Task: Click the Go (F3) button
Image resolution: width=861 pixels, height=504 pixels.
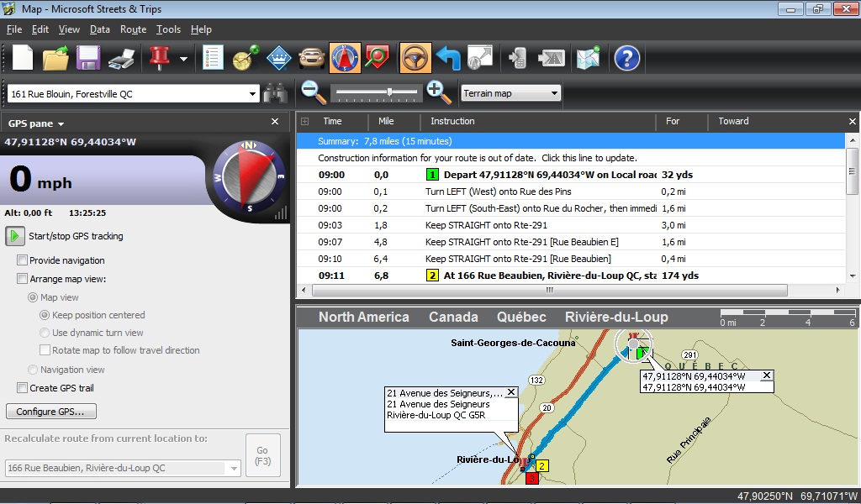Action: [x=263, y=455]
